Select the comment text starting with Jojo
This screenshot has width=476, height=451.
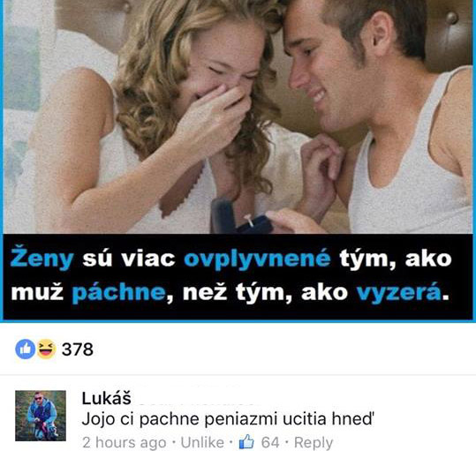click(227, 419)
